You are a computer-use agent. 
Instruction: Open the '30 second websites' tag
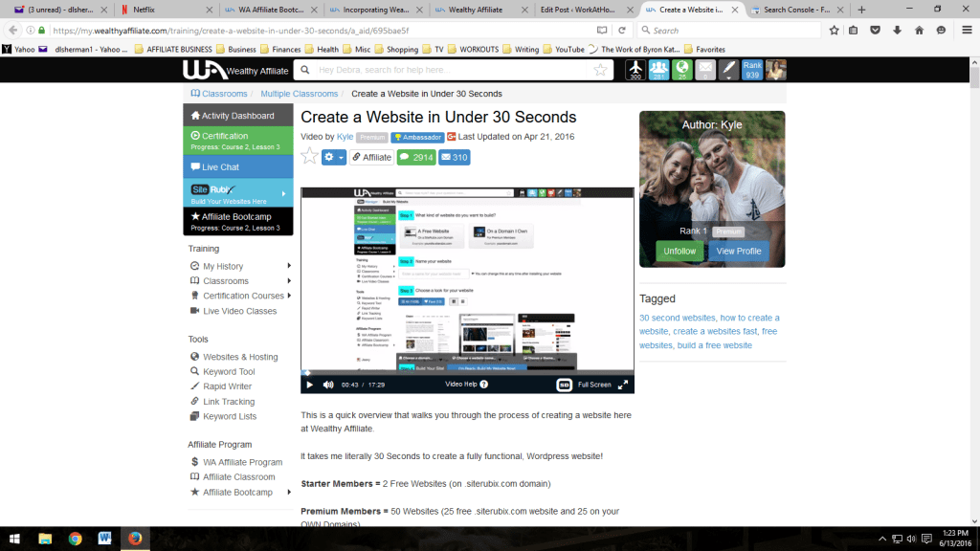677,318
